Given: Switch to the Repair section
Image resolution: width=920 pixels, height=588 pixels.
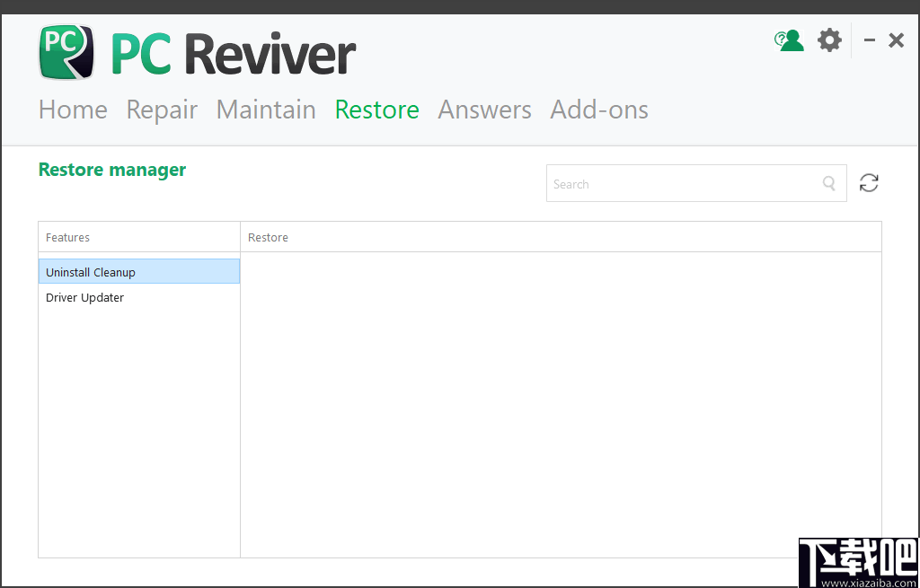Looking at the screenshot, I should [x=162, y=109].
